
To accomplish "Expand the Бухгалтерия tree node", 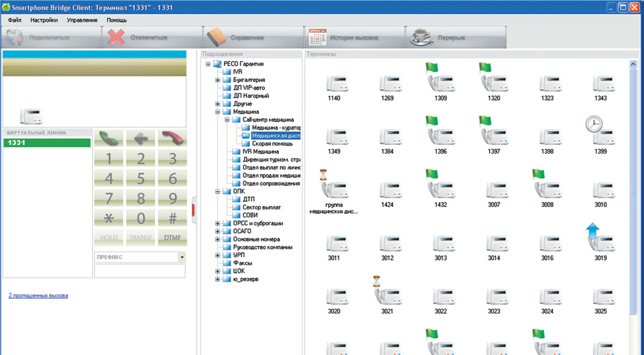I will [218, 80].
